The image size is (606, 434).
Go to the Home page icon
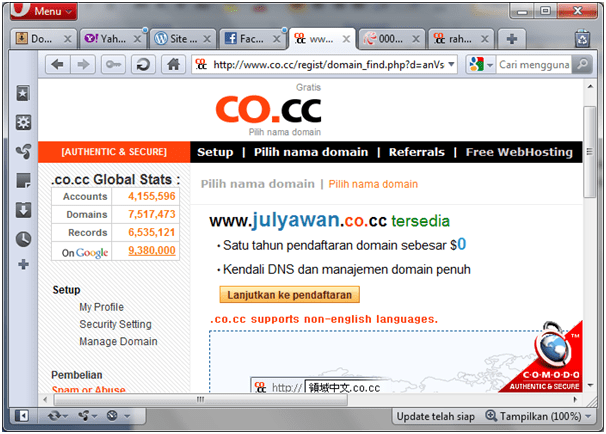pyautogui.click(x=173, y=64)
